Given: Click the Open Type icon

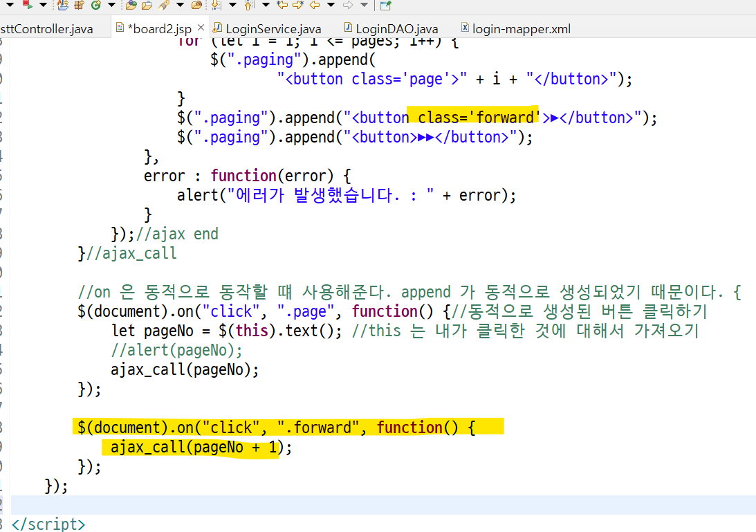Looking at the screenshot, I should (x=131, y=6).
